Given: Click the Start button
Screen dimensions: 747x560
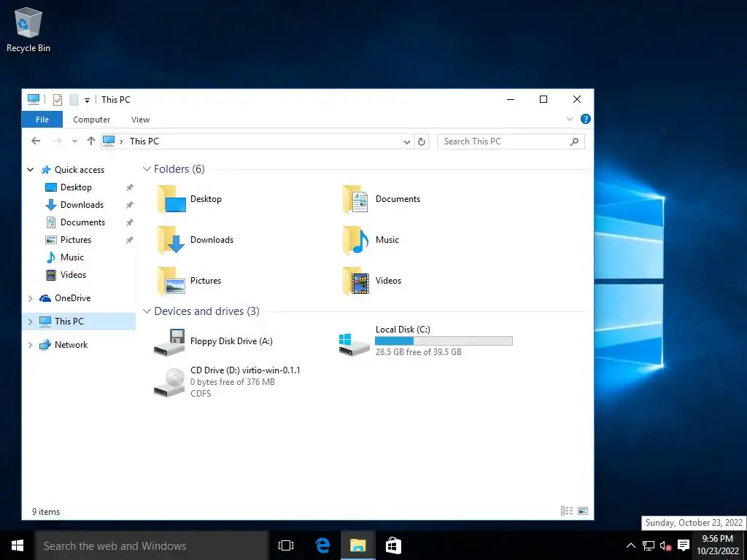Looking at the screenshot, I should click(x=18, y=545).
